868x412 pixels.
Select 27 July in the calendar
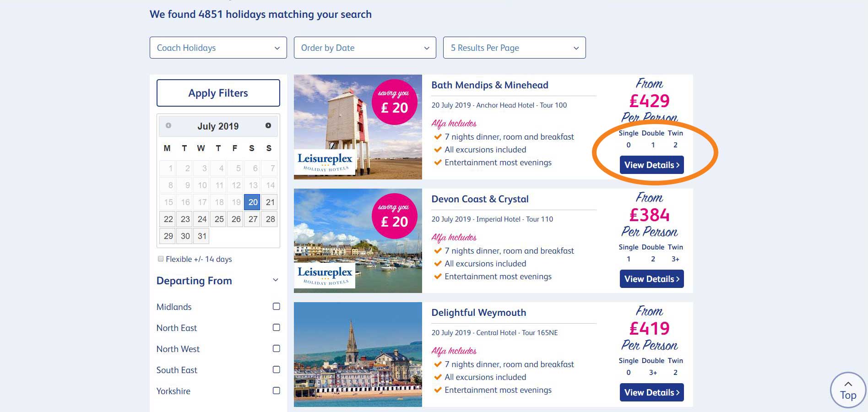click(253, 219)
